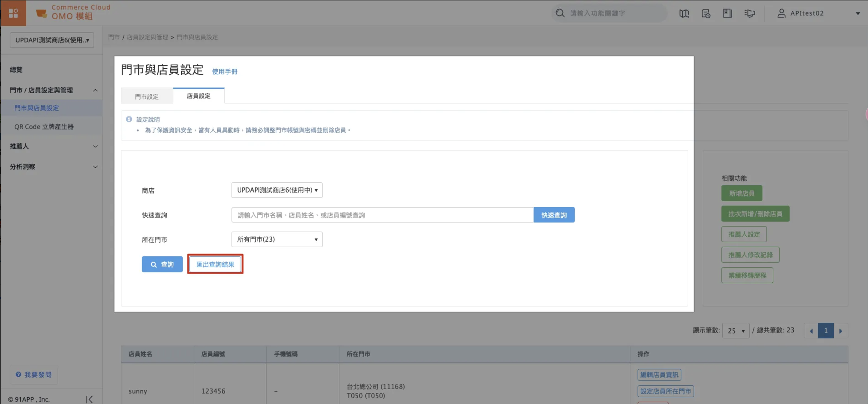
Task: Focus the 快速查詢 search text field
Action: tap(382, 215)
